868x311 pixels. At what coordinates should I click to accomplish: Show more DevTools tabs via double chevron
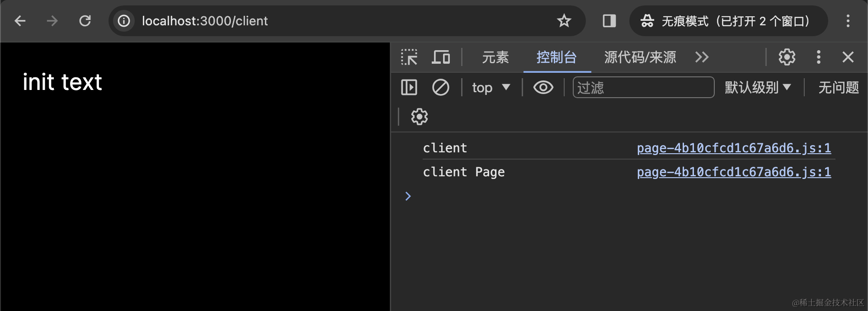coord(702,57)
